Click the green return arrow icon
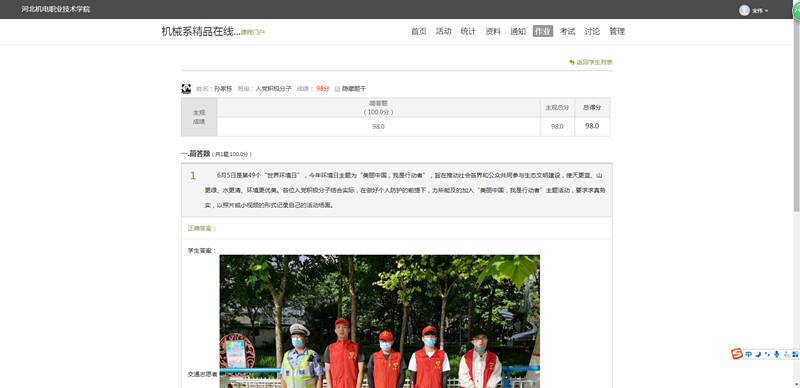This screenshot has width=800, height=388. [572, 62]
